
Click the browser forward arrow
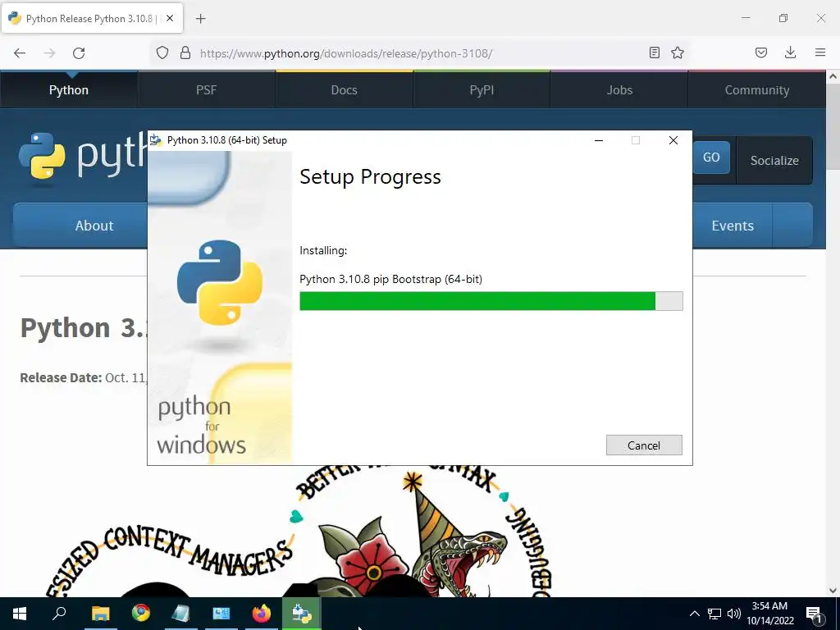[x=49, y=53]
